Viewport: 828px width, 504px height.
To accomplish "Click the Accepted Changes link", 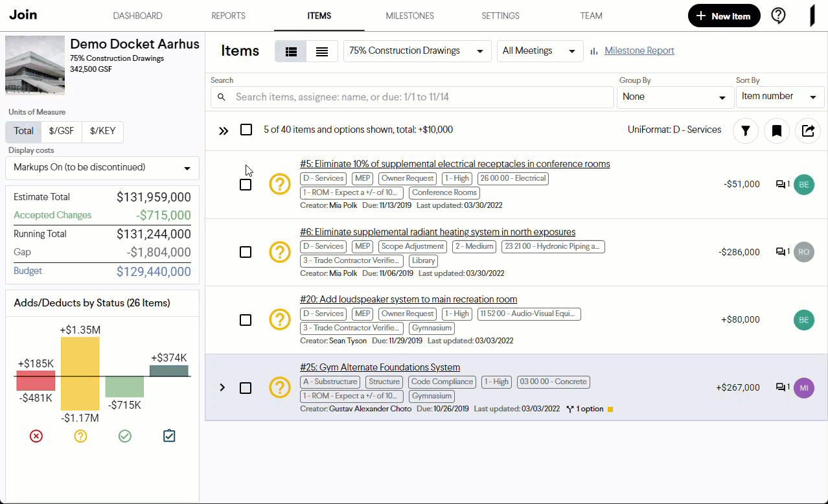I will point(52,215).
